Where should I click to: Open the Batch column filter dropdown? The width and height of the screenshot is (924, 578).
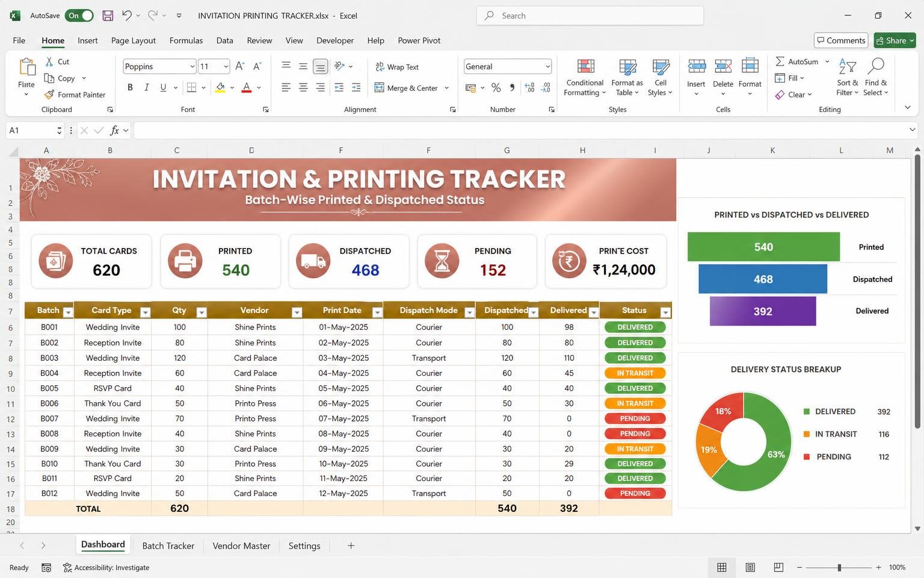68,312
